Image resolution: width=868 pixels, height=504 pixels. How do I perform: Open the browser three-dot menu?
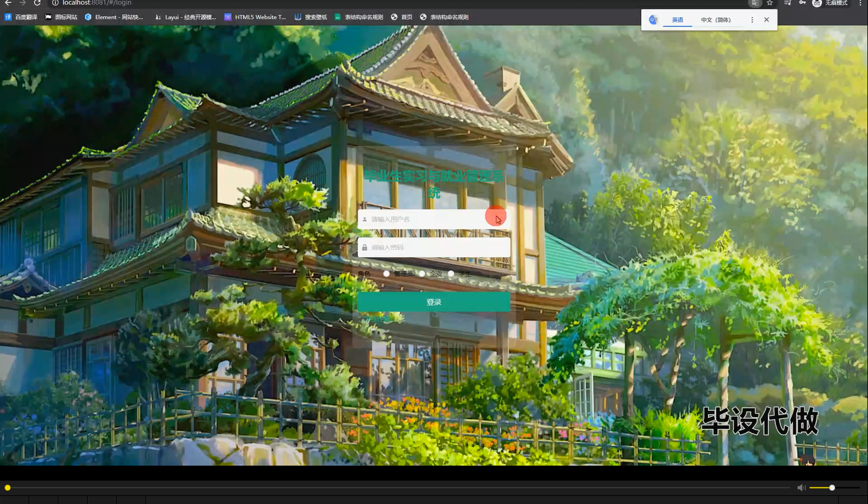860,3
